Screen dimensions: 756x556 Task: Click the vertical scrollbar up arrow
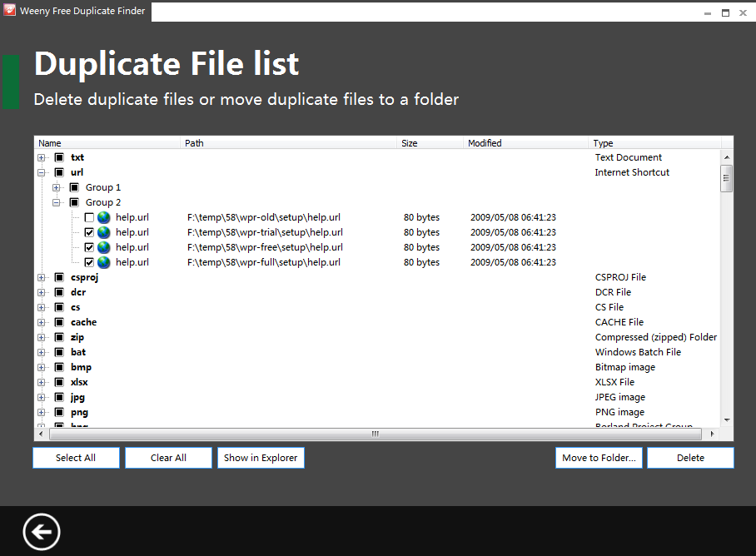coord(727,157)
